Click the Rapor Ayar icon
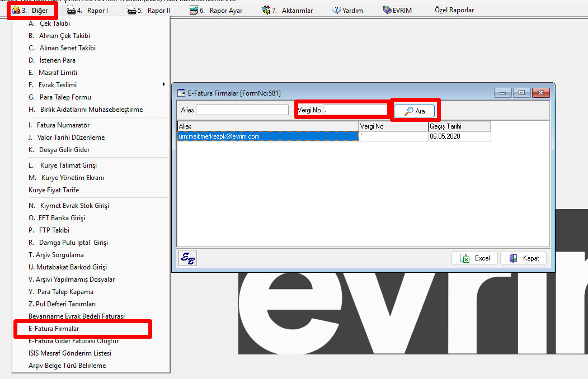 click(194, 11)
